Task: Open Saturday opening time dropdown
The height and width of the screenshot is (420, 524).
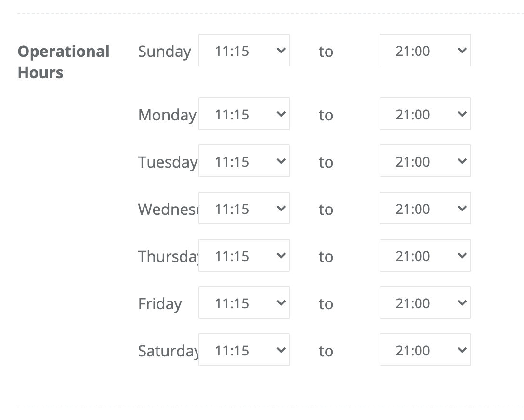Action: coord(244,350)
